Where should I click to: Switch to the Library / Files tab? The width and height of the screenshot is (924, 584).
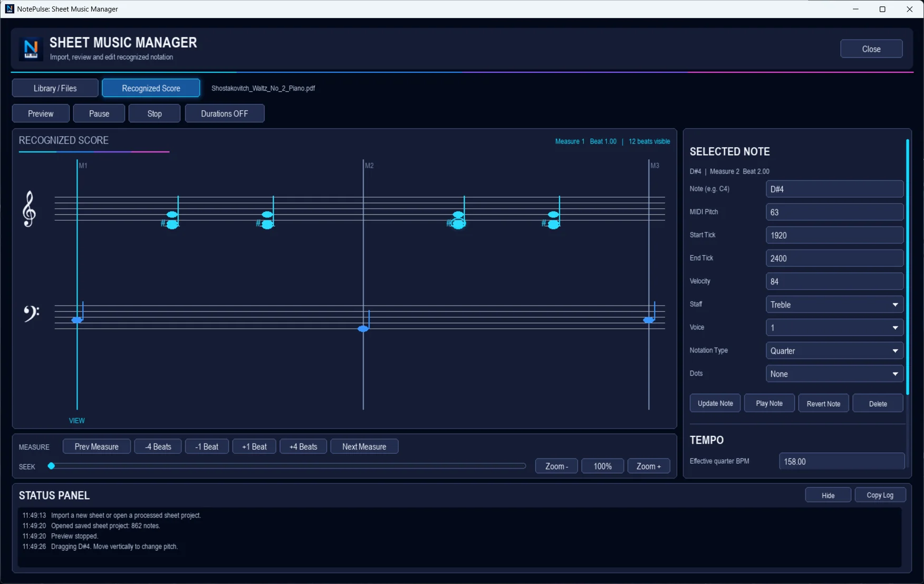pos(55,88)
